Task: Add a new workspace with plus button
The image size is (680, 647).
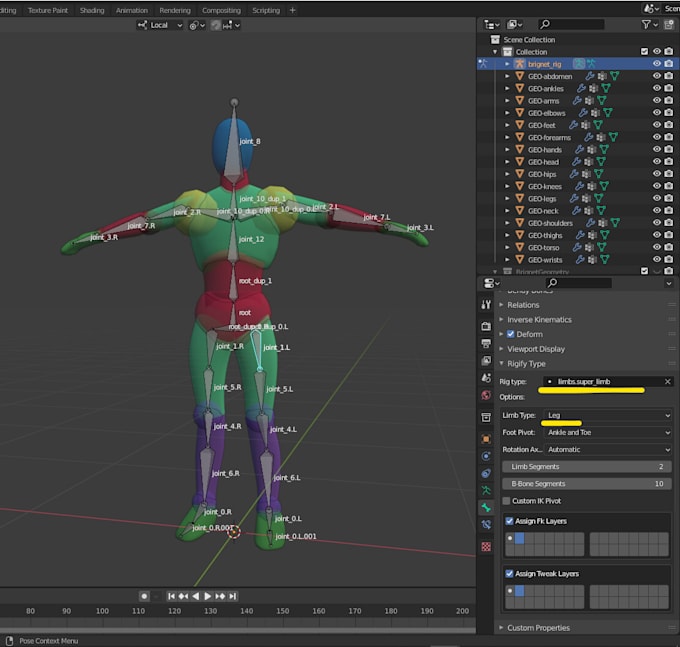Action: [x=293, y=10]
